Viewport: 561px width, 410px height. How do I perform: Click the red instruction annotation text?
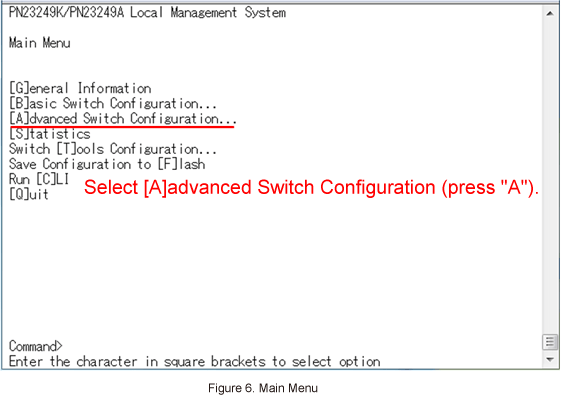(311, 187)
